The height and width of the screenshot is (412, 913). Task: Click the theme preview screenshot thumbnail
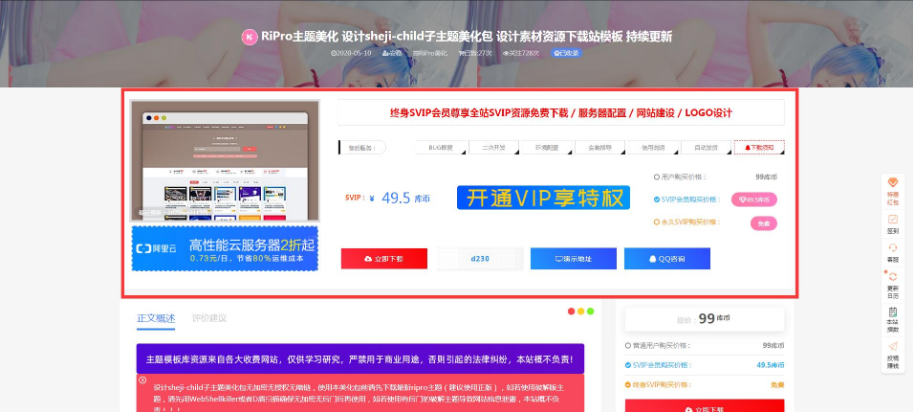(x=225, y=161)
